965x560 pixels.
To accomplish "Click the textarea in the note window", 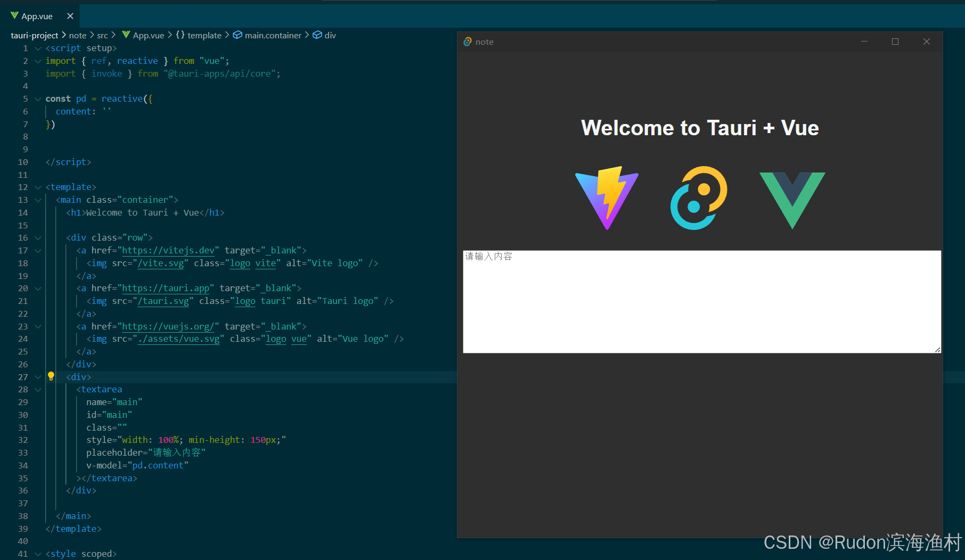I will pyautogui.click(x=702, y=301).
